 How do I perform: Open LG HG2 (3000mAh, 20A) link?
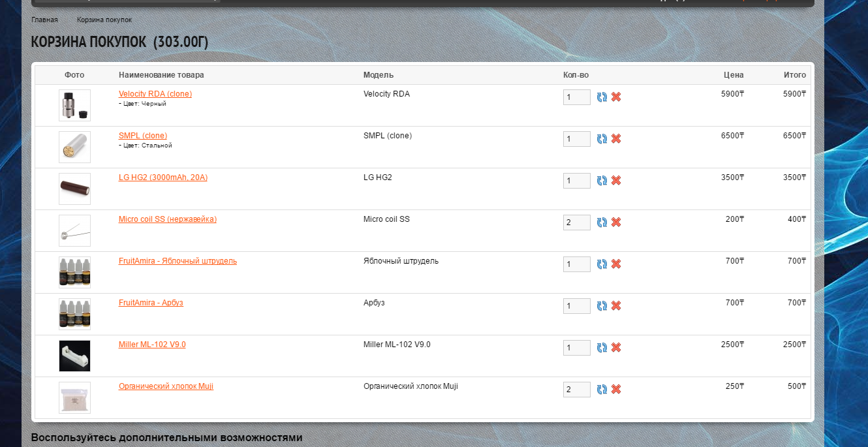click(163, 177)
